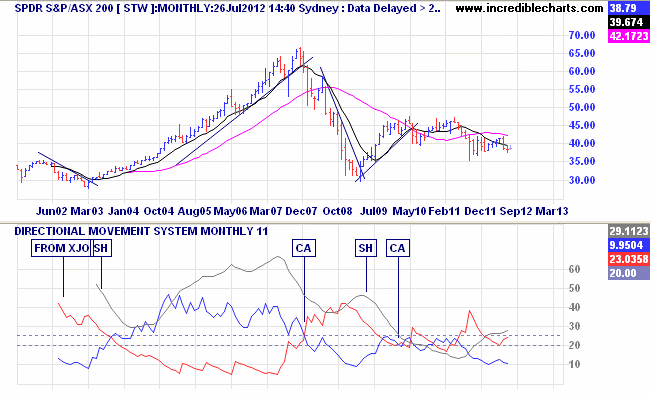Viewport: 651px width, 395px height.
Task: Click the 50 indicator axis label
Action: click(574, 288)
